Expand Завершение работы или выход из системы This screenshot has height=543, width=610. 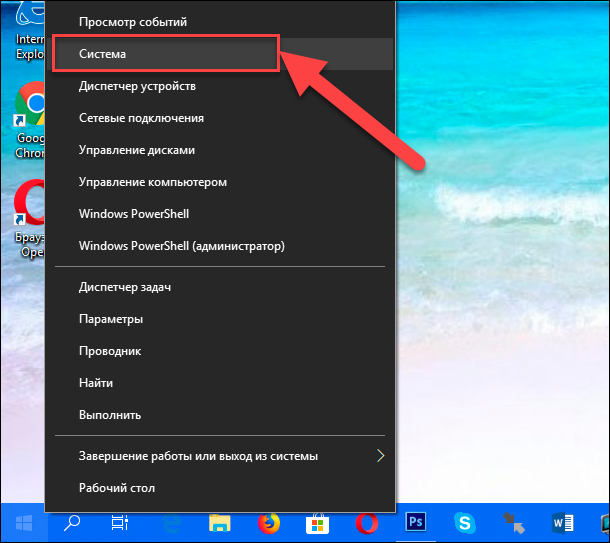click(x=220, y=456)
